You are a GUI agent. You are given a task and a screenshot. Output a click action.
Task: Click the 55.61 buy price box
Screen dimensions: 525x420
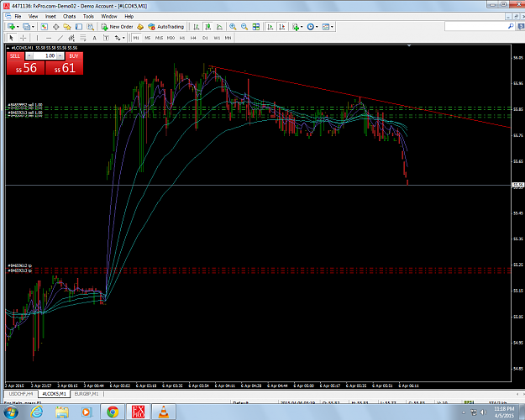pyautogui.click(x=64, y=68)
